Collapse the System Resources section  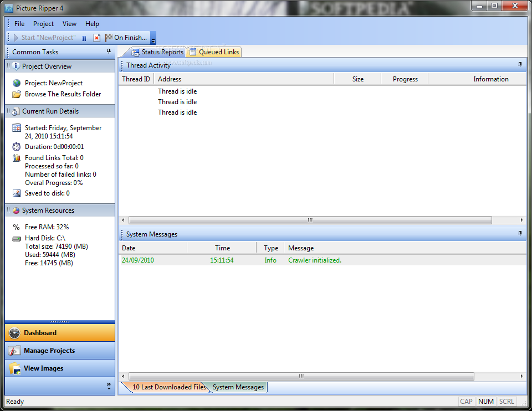tap(60, 210)
